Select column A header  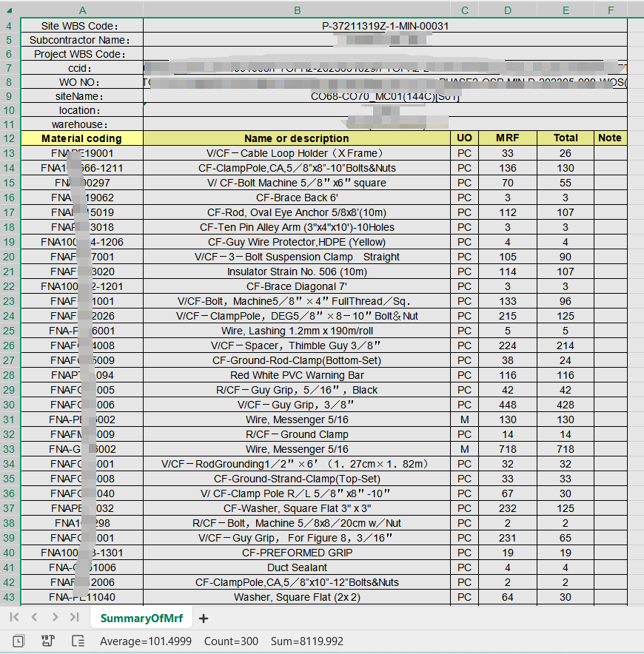82,10
